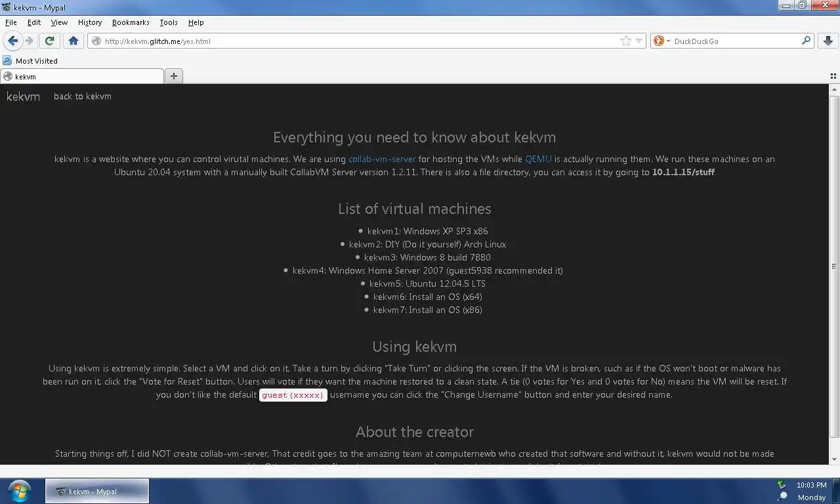Open the Edit menu
Image resolution: width=840 pixels, height=504 pixels.
pos(34,22)
